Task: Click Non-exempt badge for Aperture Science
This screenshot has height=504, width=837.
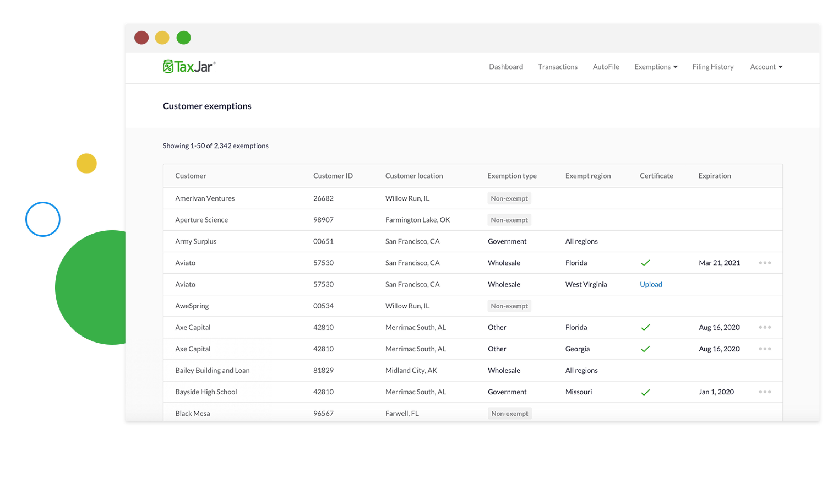Action: click(509, 220)
